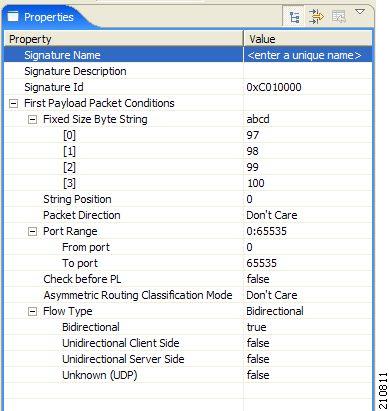This screenshot has width=389, height=411.
Task: Click the Restore Default Value icon
Action: pos(338,16)
